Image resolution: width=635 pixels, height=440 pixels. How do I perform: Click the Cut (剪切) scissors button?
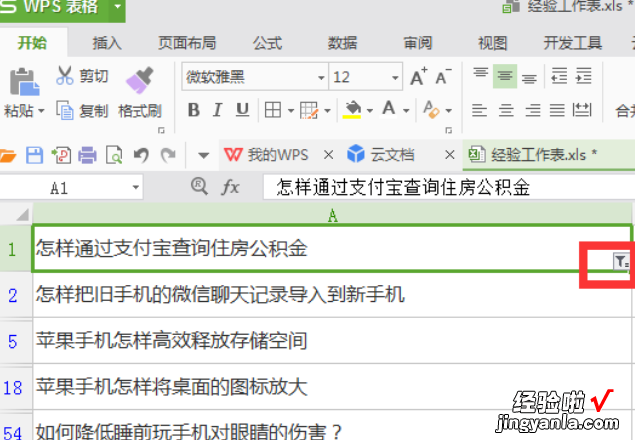(x=82, y=76)
